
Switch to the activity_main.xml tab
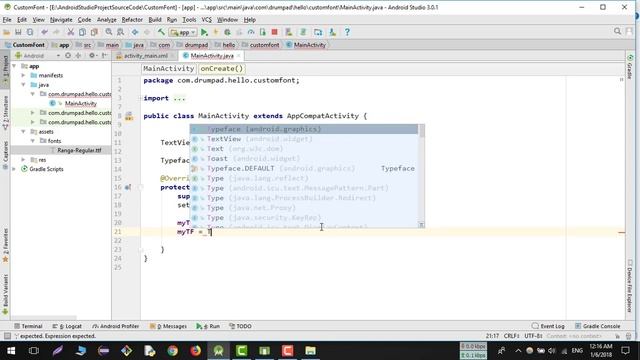click(x=145, y=56)
